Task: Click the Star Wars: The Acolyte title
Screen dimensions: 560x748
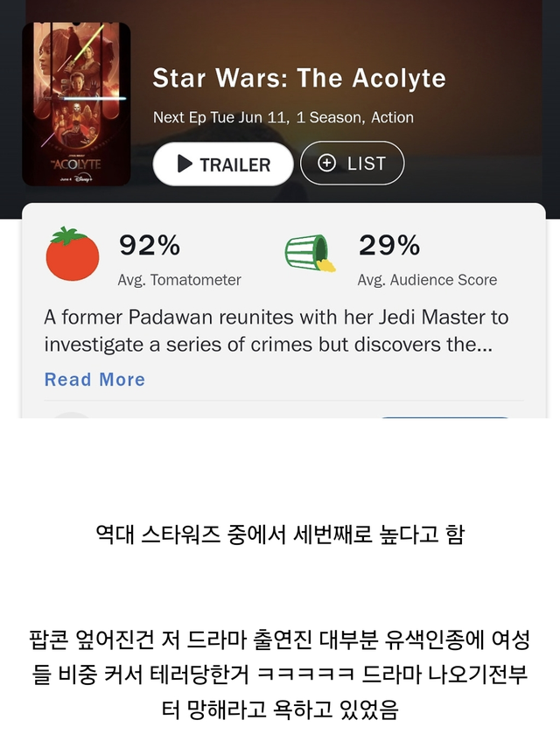Action: tap(299, 78)
